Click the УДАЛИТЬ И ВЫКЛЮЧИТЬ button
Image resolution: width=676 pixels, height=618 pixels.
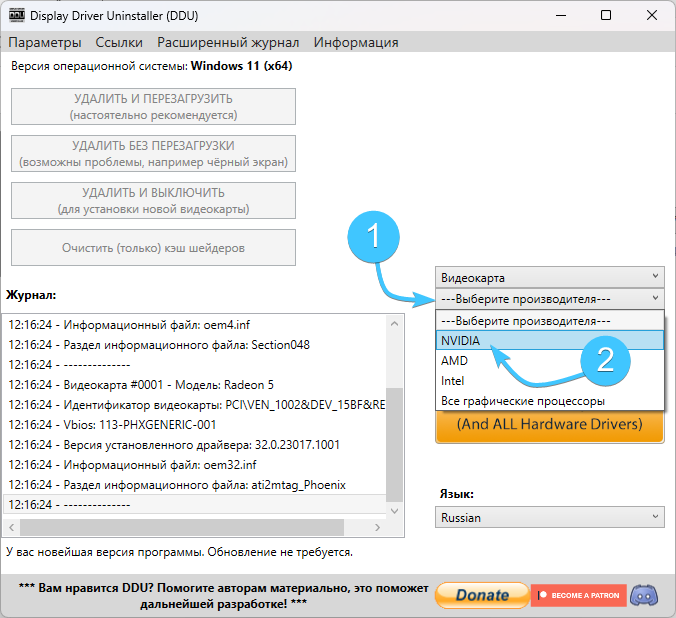tap(153, 200)
